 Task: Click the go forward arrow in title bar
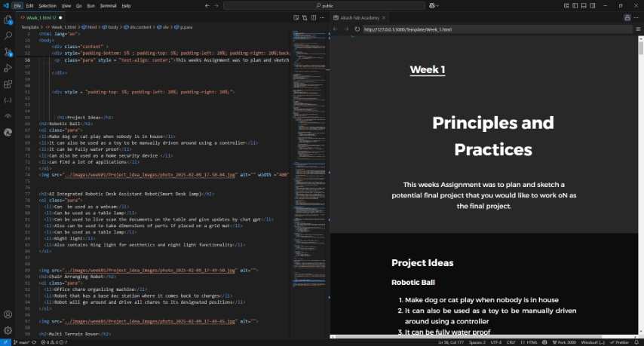pyautogui.click(x=216, y=6)
